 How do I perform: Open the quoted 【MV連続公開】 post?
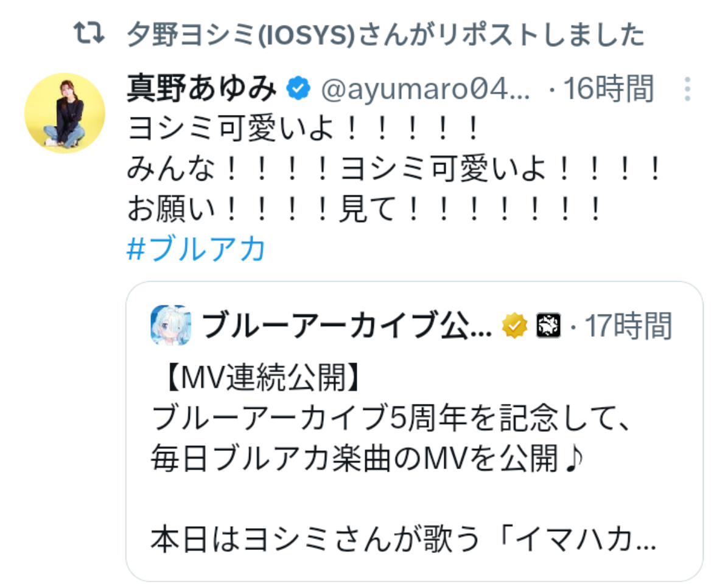414,431
